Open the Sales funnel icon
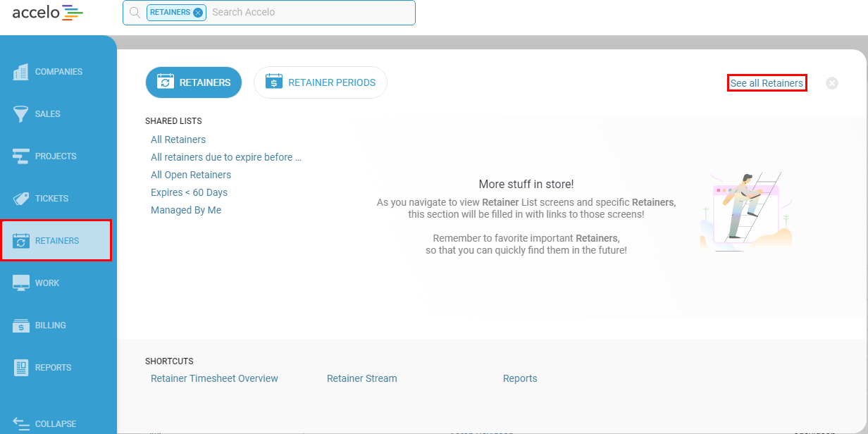The height and width of the screenshot is (434, 868). [20, 114]
